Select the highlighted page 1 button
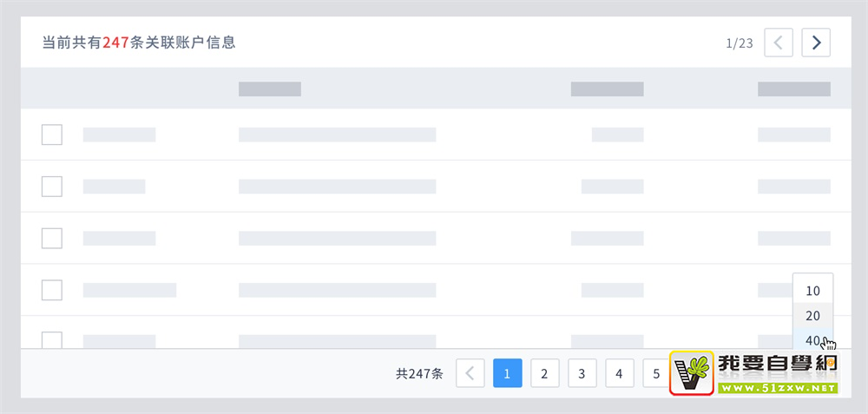 point(507,374)
